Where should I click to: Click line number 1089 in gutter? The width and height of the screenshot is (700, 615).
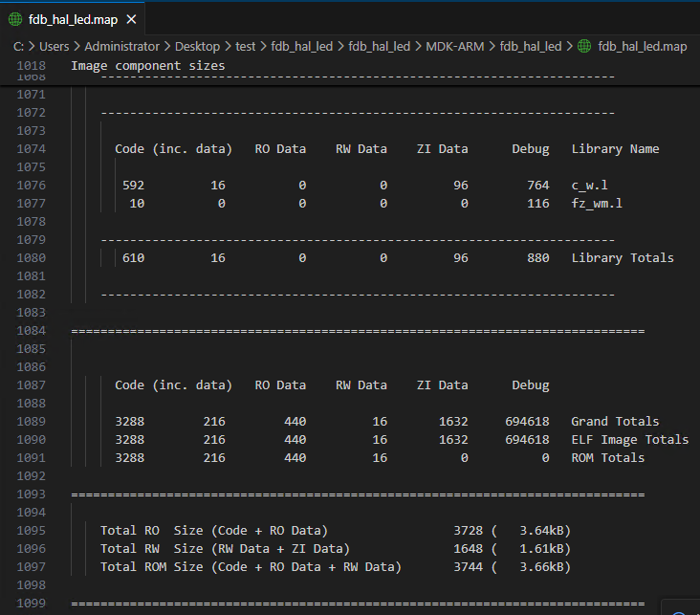click(32, 421)
